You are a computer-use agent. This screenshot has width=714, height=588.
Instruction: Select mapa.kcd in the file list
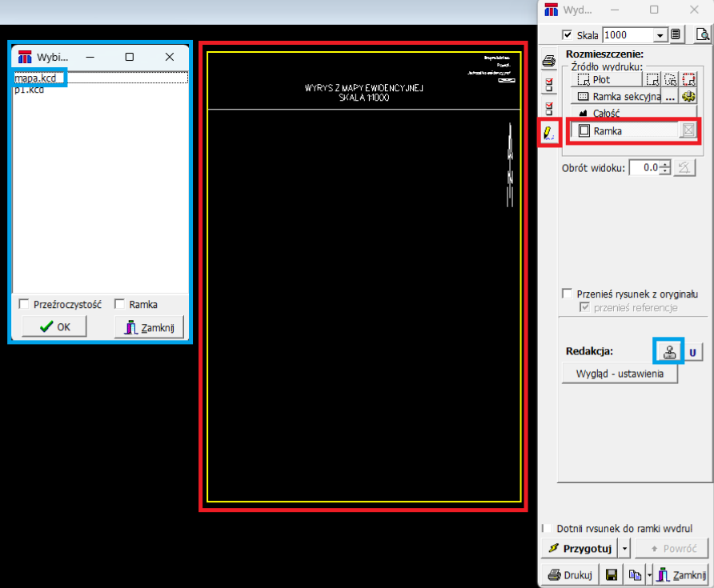pos(36,78)
